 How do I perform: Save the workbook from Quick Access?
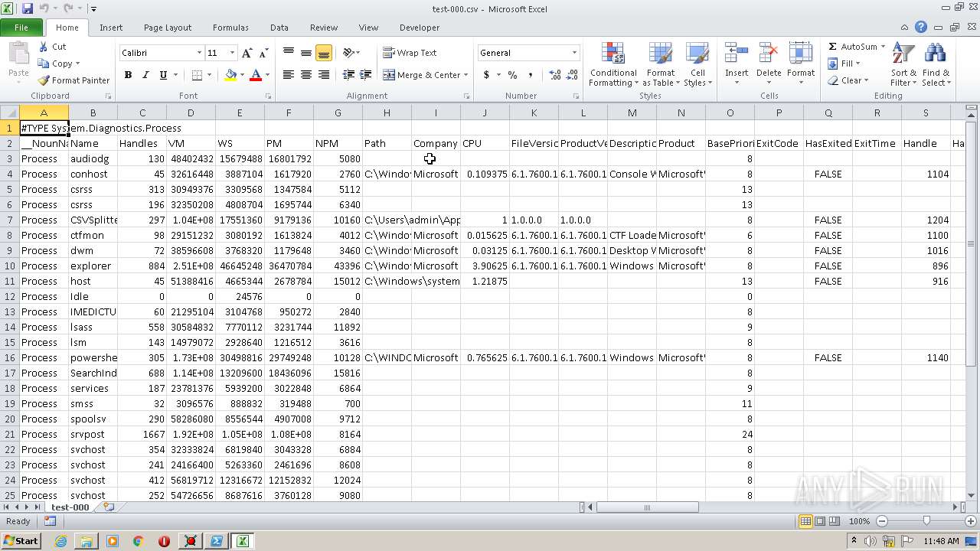pos(28,8)
